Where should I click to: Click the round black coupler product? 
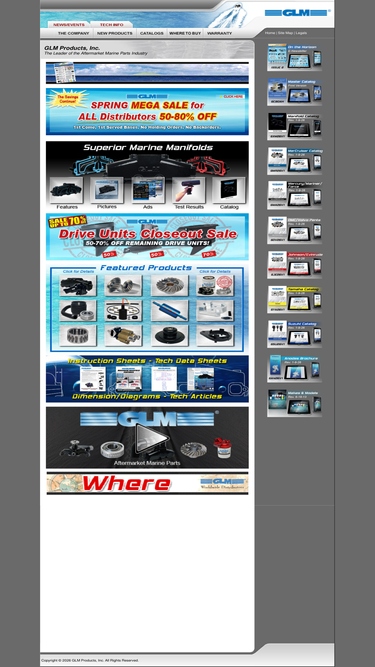[169, 336]
